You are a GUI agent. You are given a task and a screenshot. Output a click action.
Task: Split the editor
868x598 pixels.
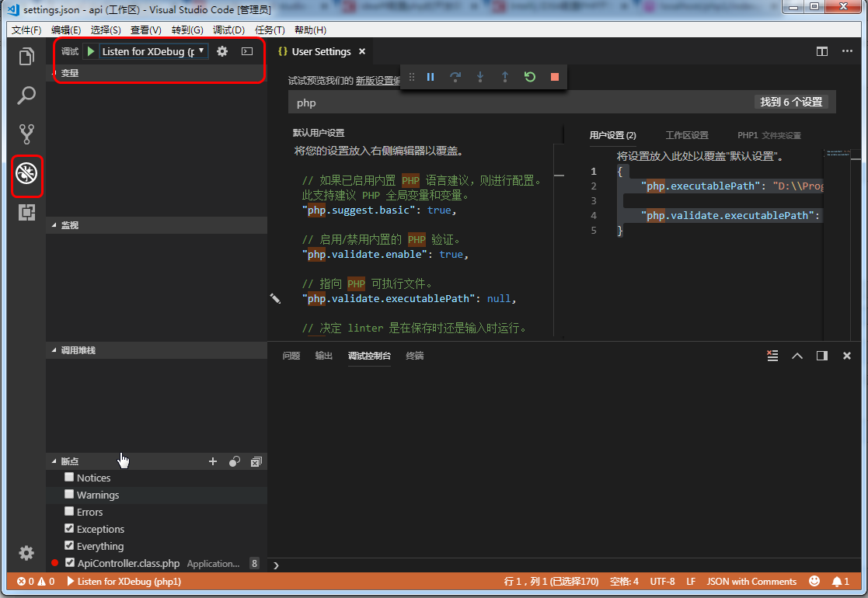point(822,51)
